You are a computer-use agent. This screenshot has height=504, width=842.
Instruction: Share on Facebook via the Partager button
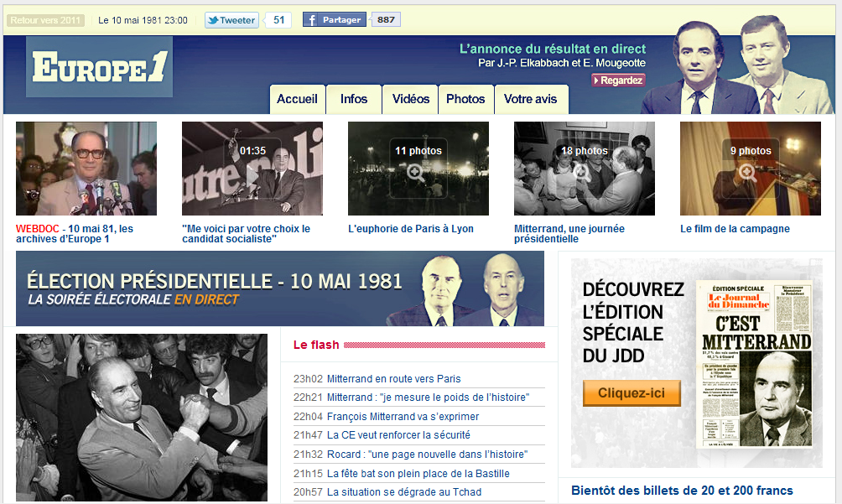pyautogui.click(x=334, y=20)
